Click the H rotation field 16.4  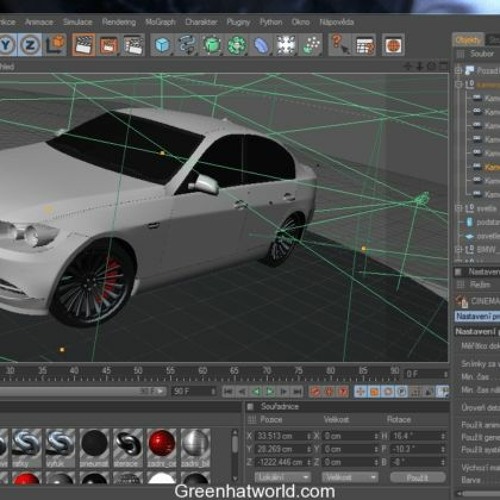(x=418, y=436)
